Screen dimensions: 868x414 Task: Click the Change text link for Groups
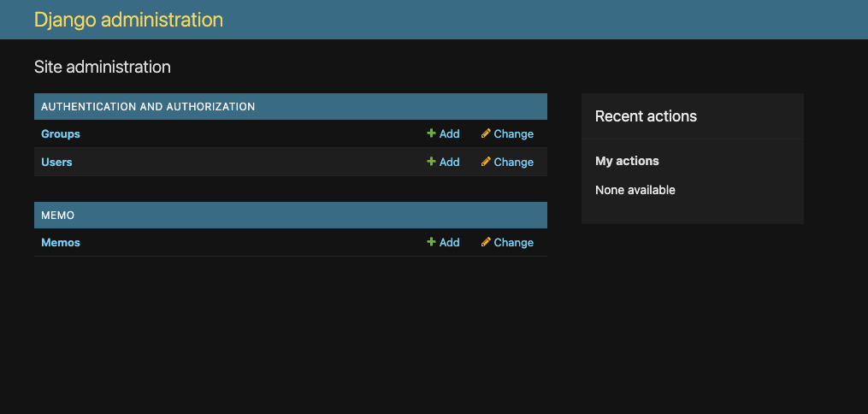514,134
